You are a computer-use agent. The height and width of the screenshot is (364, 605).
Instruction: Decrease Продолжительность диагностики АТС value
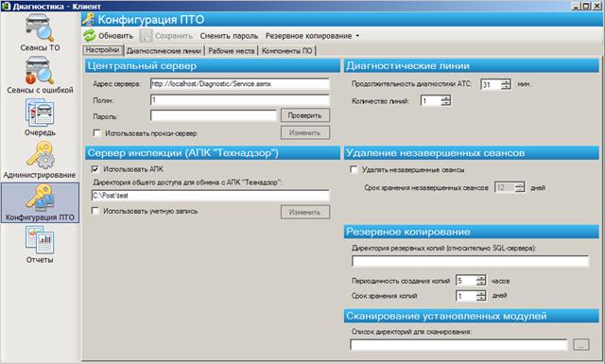pyautogui.click(x=506, y=87)
